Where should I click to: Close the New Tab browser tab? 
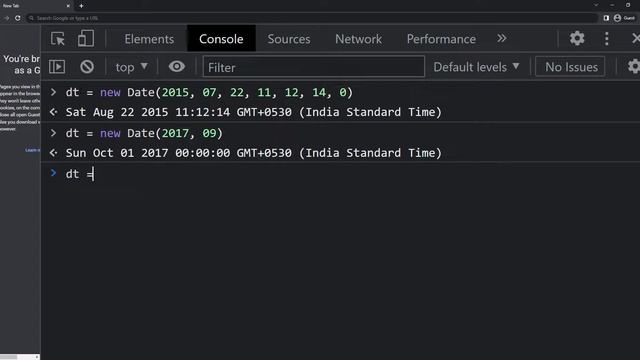pos(68,6)
